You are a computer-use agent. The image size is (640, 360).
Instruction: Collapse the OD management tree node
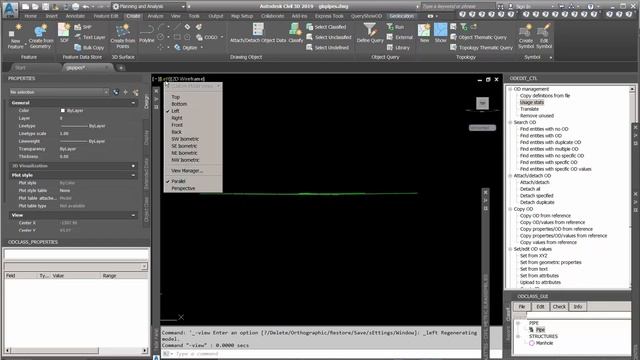(x=510, y=89)
